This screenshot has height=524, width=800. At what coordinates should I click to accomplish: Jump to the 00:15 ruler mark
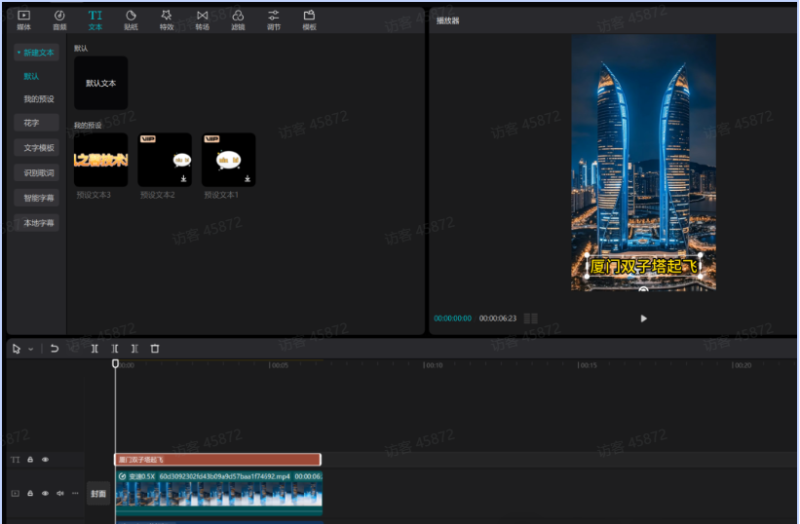coord(587,365)
